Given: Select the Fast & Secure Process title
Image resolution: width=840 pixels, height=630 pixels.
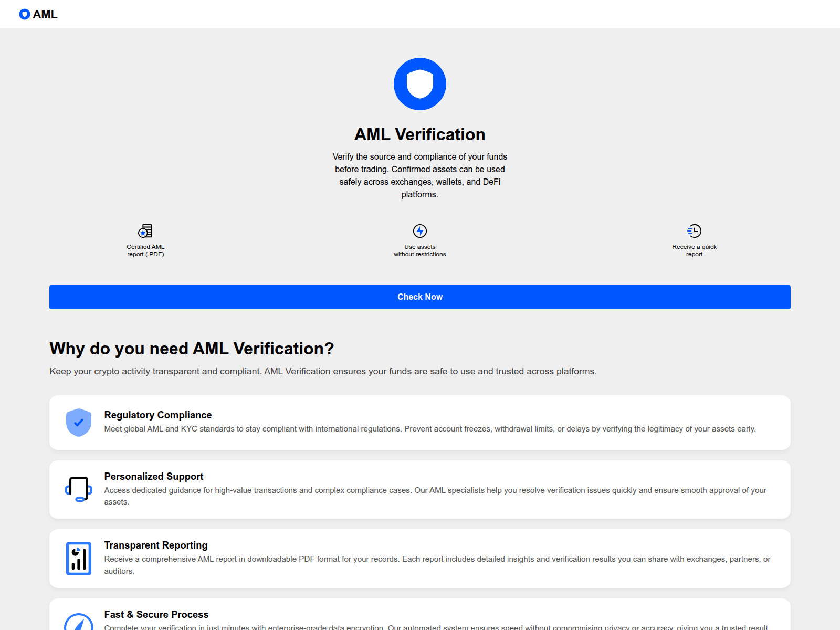Looking at the screenshot, I should 156,615.
